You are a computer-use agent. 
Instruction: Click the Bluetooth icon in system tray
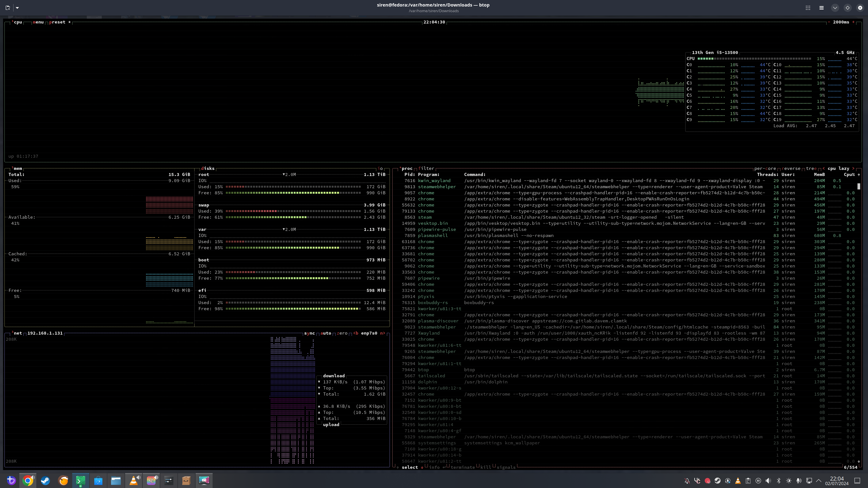[778, 481]
